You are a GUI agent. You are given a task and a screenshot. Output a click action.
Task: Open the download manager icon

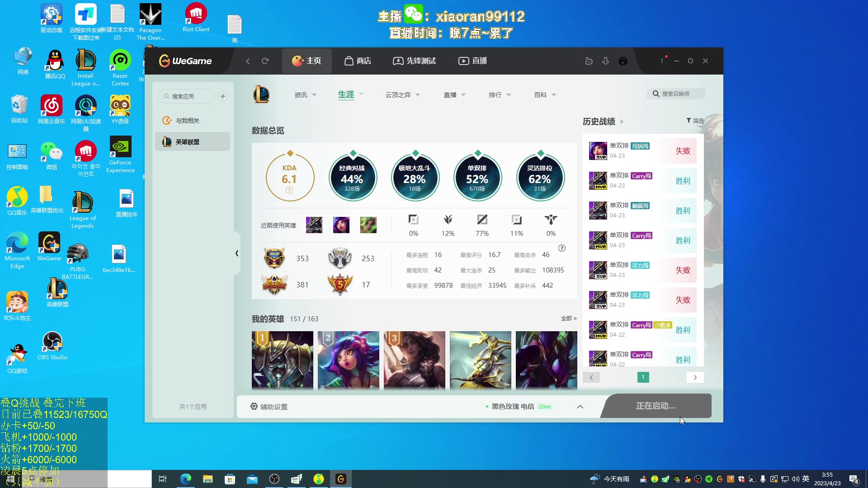tap(606, 61)
